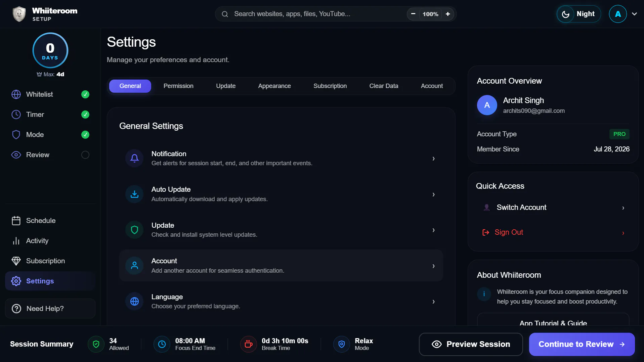Switch to the Permission tab
This screenshot has width=644, height=362.
click(178, 86)
